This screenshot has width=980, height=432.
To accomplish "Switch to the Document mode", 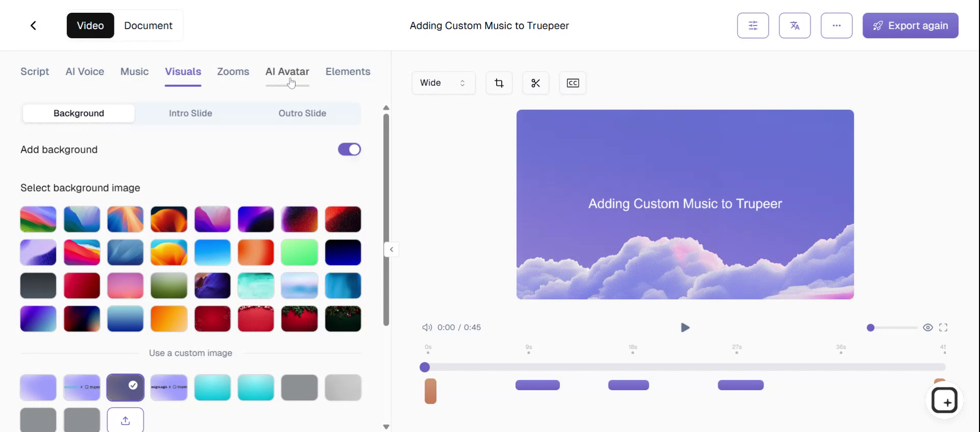I will click(x=148, y=26).
